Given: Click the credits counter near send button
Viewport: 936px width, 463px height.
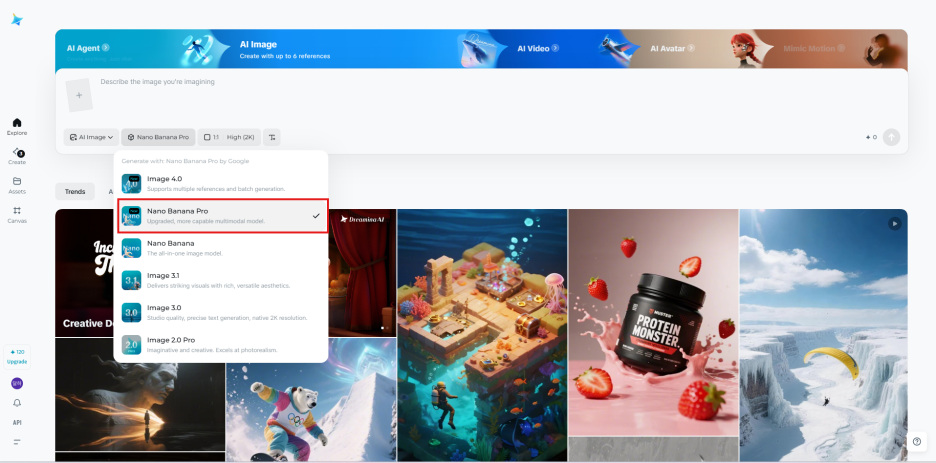Looking at the screenshot, I should click(x=871, y=137).
